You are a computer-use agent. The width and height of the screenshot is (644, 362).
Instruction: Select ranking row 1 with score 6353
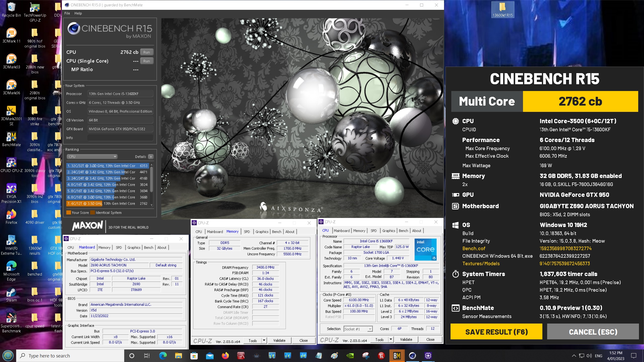108,166
